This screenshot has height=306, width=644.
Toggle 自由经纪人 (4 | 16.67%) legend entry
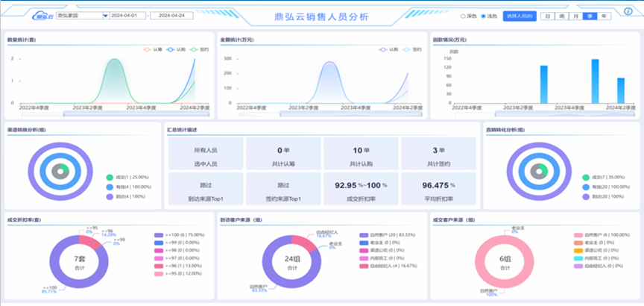(x=388, y=266)
